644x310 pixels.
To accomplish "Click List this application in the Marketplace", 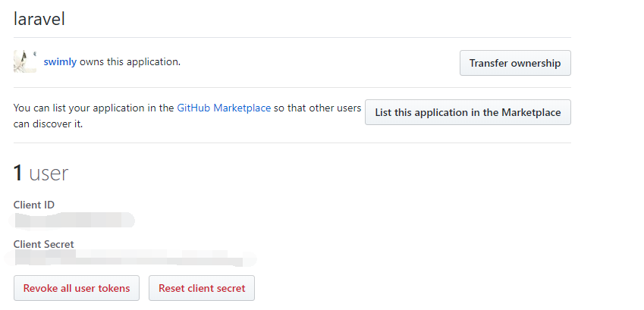I will tap(467, 112).
